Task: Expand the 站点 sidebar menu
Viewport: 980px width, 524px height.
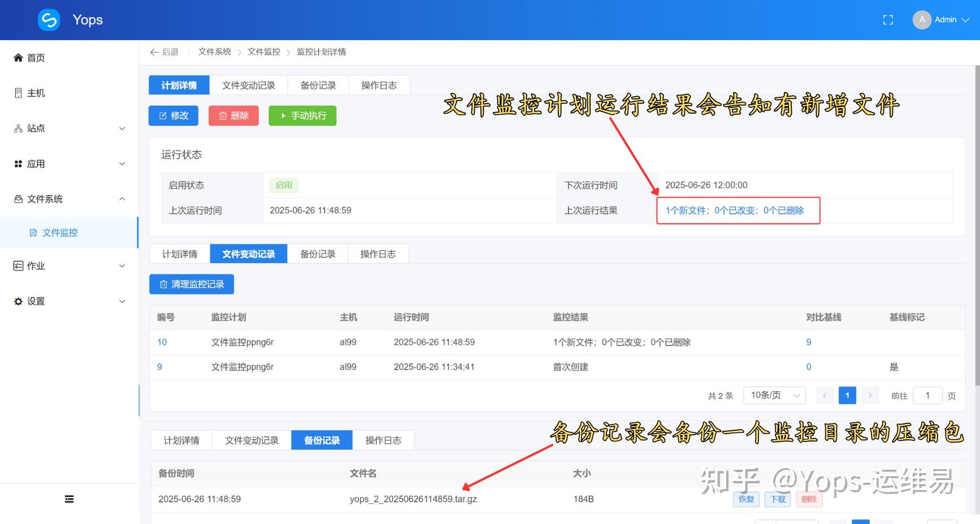Action: click(34, 128)
